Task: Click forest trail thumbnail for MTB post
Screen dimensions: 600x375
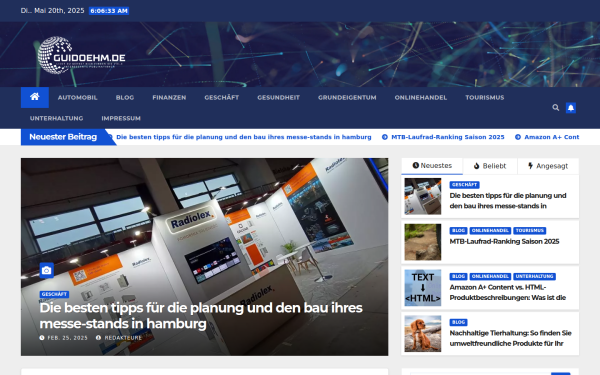Action: pyautogui.click(x=423, y=242)
